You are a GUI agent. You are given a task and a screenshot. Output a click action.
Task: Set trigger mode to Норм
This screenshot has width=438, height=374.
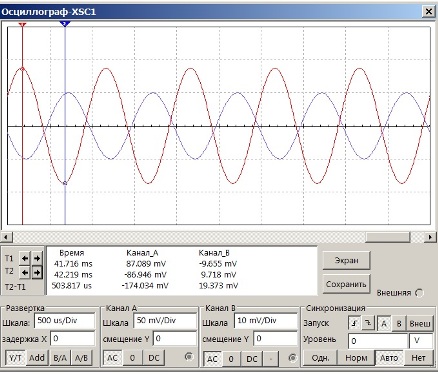click(x=356, y=358)
